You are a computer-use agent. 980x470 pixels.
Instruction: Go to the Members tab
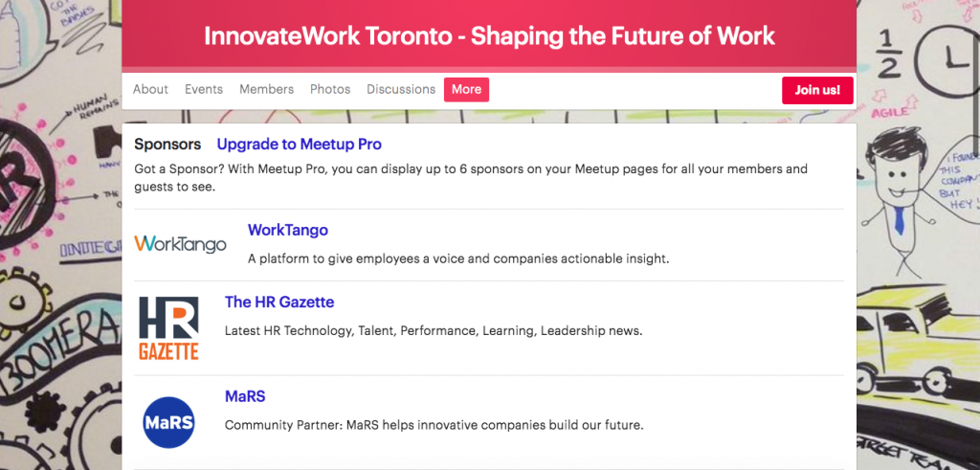pos(266,89)
